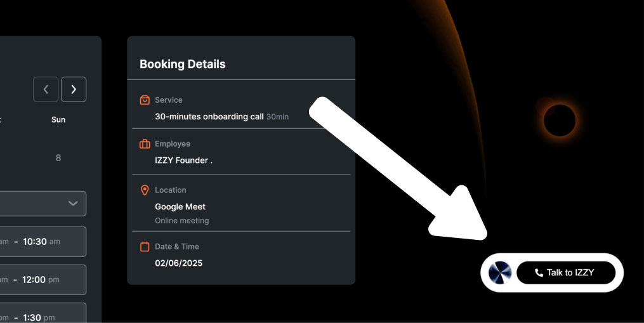Click the Service shopping bag icon

click(145, 100)
